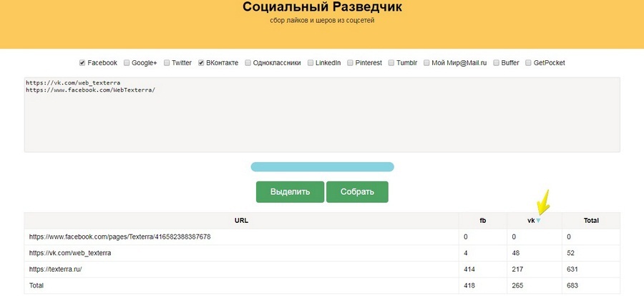Viewport: 644px width, 296px height.
Task: Enable the Buffer checkbox
Action: point(496,63)
